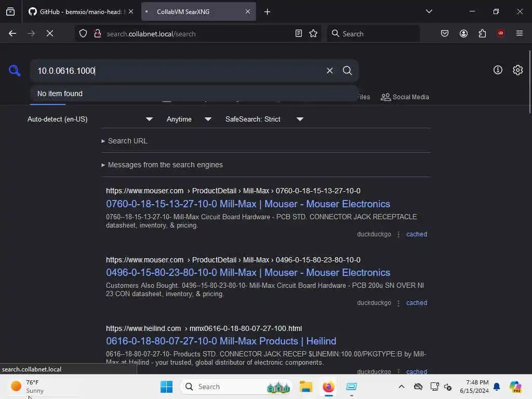Open the list all tabs dropdown
Screen dimensions: 532x399
coord(429,11)
